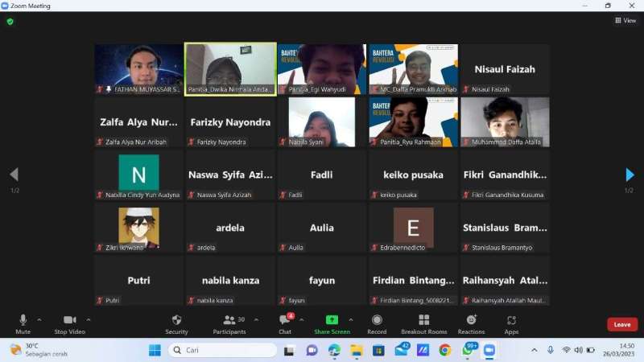644x362 pixels.
Task: Select the nabila kanza participant tile
Action: (x=230, y=281)
